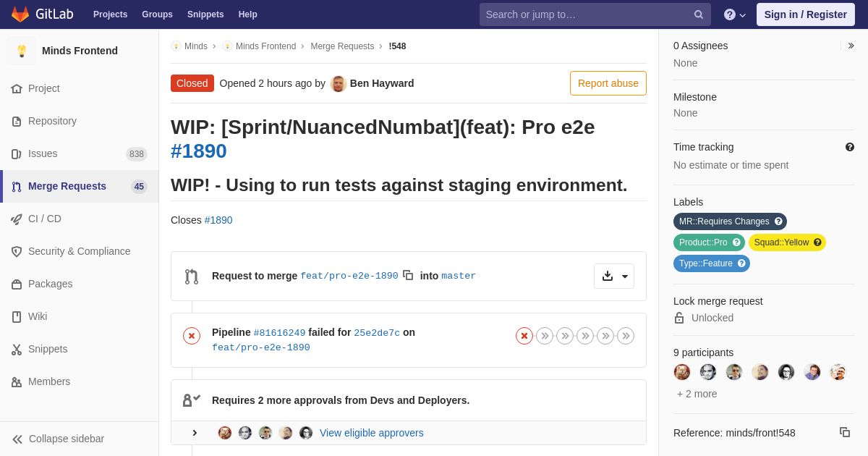Image resolution: width=868 pixels, height=456 pixels.
Task: Open Closes #1890 issue link
Action: pyautogui.click(x=218, y=220)
